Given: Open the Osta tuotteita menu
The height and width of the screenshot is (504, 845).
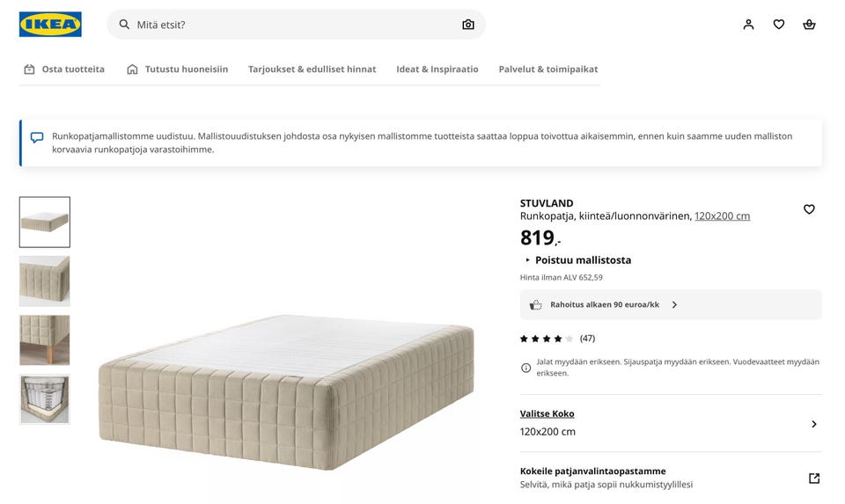Looking at the screenshot, I should (x=64, y=69).
